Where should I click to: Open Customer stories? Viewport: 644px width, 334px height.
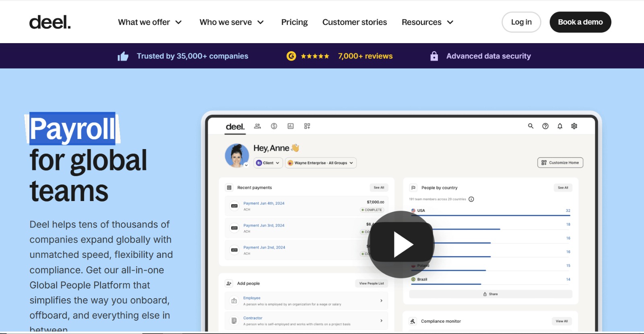pyautogui.click(x=355, y=22)
